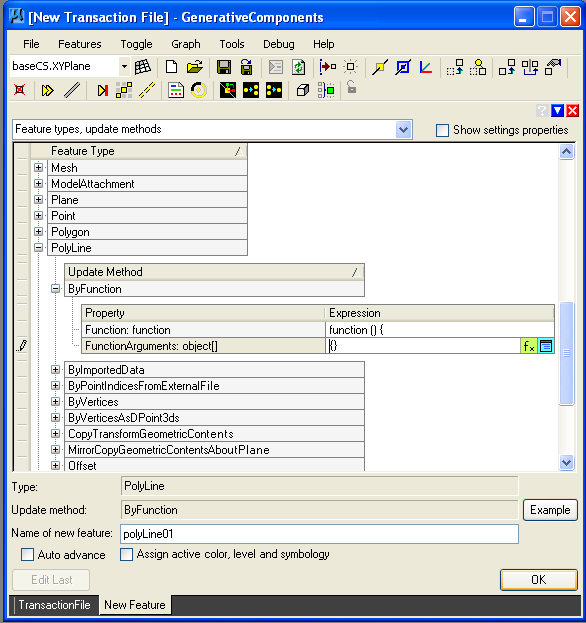Viewport: 586px width, 623px height.
Task: Enable Show settings properties checkbox
Action: point(442,130)
